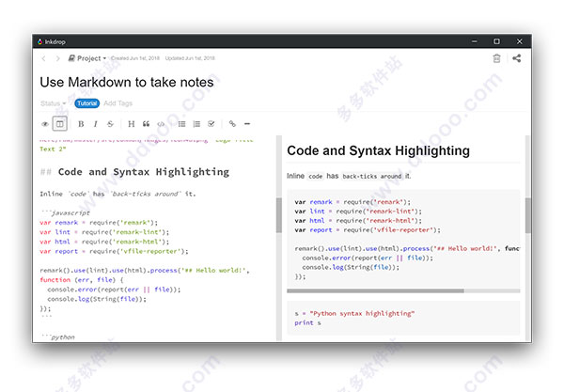
Task: Share the note with share icon
Action: tap(516, 58)
